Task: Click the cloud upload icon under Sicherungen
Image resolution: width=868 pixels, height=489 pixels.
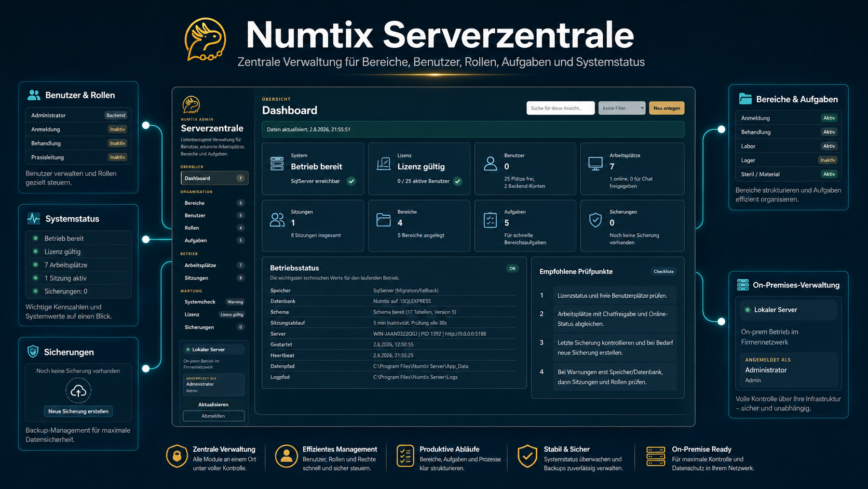Action: 78,391
